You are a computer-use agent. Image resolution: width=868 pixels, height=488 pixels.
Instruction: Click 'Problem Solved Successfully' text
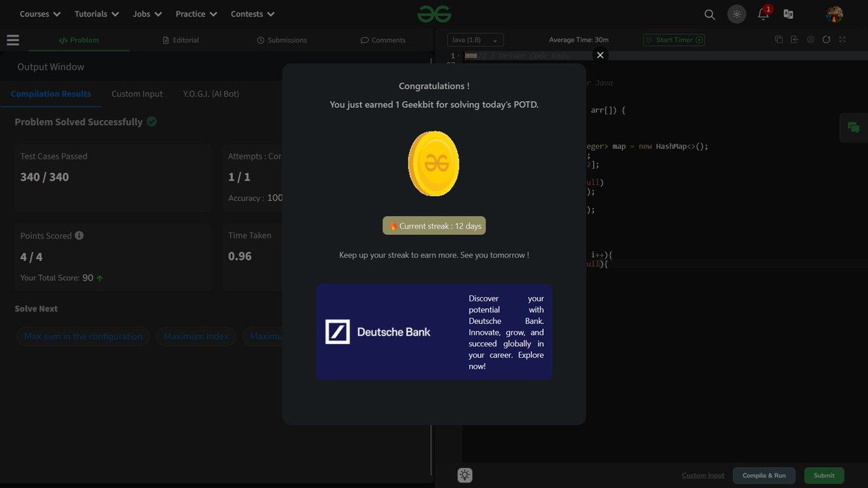tap(78, 122)
